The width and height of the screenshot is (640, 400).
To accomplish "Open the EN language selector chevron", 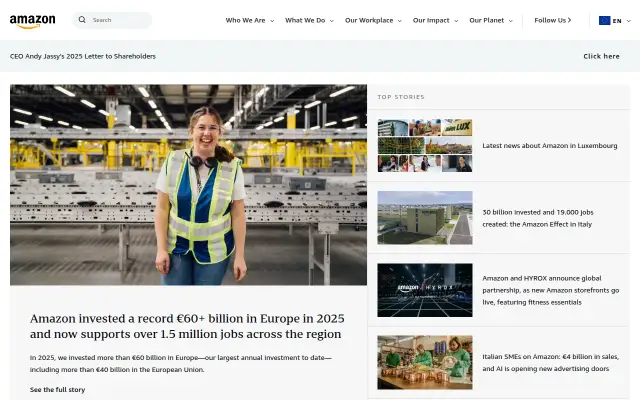I will pos(629,21).
